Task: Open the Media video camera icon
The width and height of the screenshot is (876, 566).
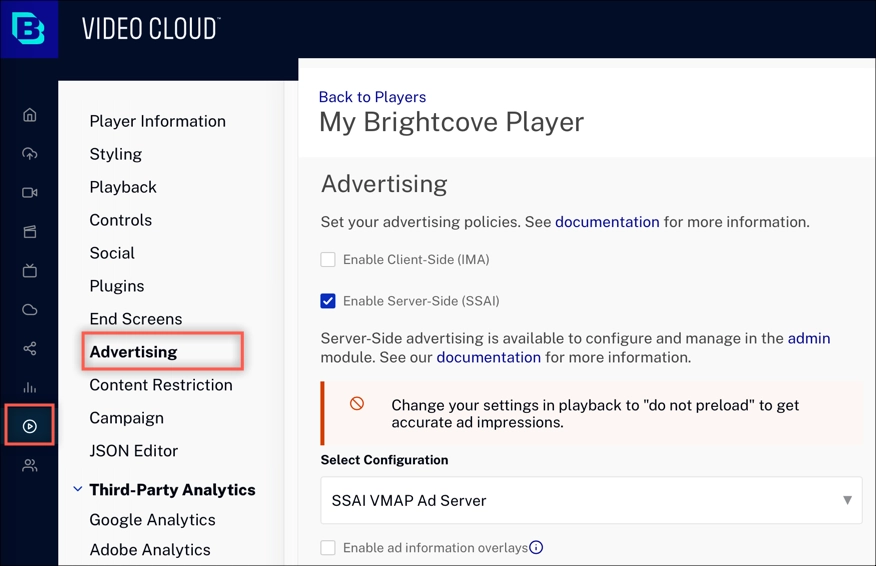Action: (30, 193)
